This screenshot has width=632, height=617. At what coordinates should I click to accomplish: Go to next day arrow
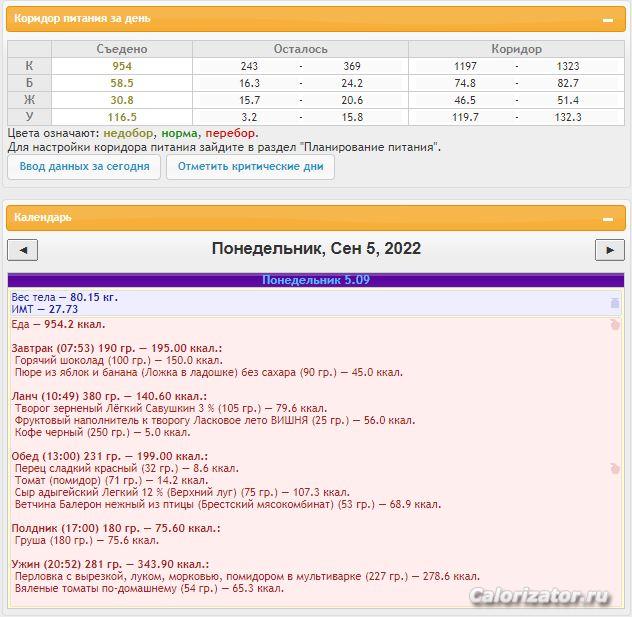click(x=610, y=250)
